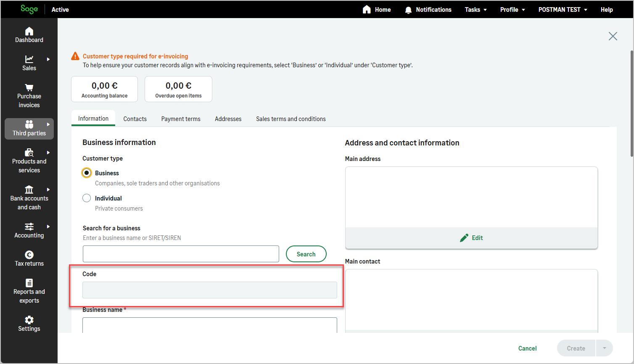Image resolution: width=634 pixels, height=364 pixels.
Task: Click the 'Business information' heading
Action: click(119, 142)
